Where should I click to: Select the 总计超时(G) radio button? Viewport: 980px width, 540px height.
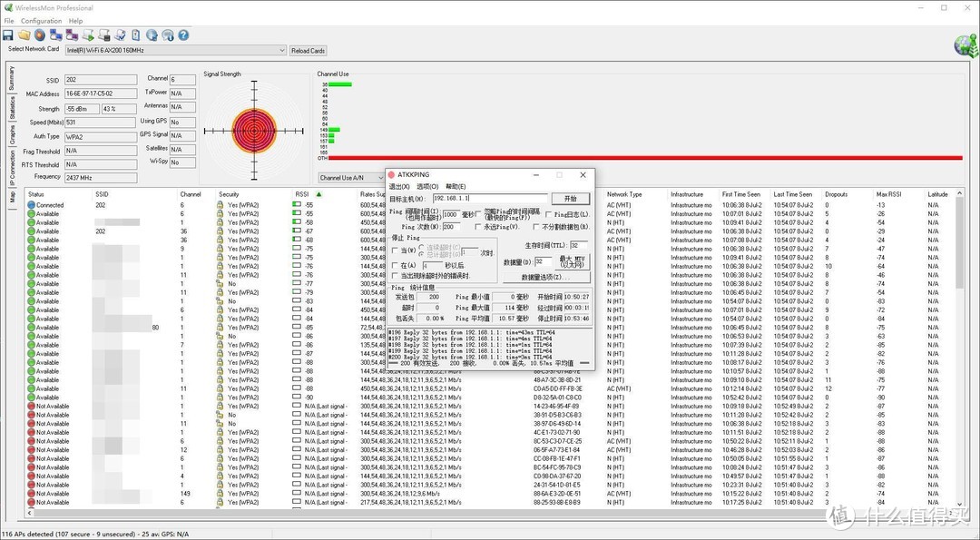pyautogui.click(x=421, y=254)
